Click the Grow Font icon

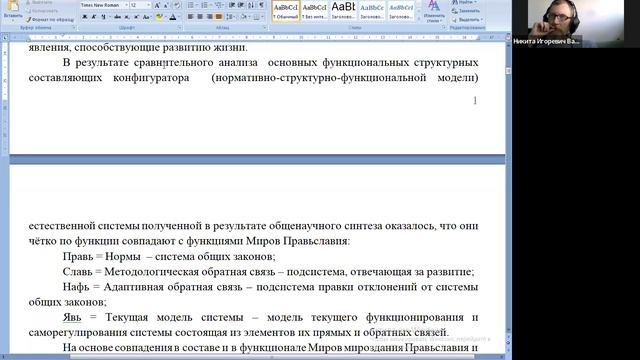(157, 5)
